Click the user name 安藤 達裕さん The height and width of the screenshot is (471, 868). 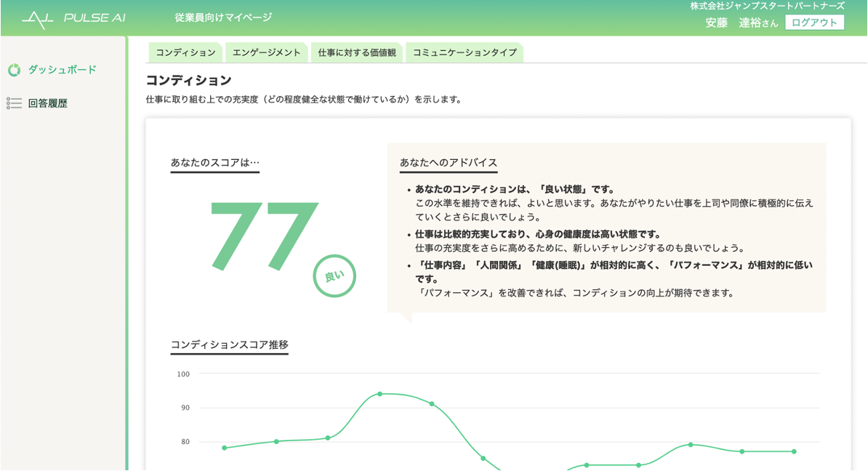[x=741, y=23]
